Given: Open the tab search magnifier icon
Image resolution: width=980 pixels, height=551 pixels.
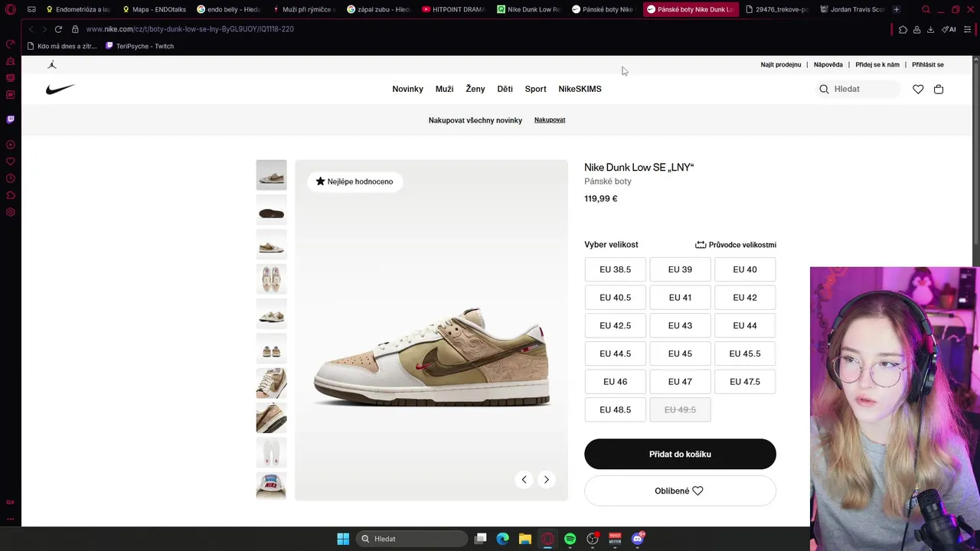Looking at the screenshot, I should (926, 9).
